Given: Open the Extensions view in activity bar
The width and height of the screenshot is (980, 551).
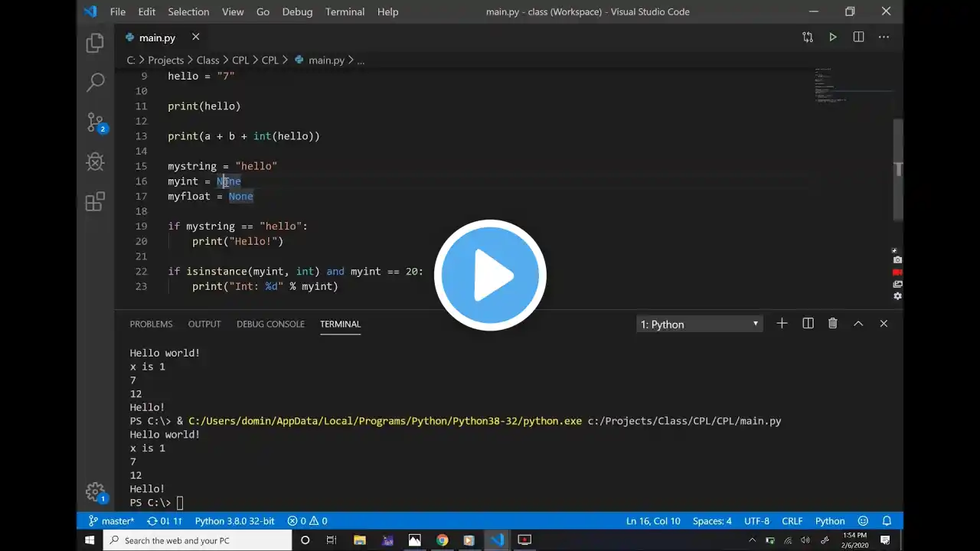Looking at the screenshot, I should [95, 202].
